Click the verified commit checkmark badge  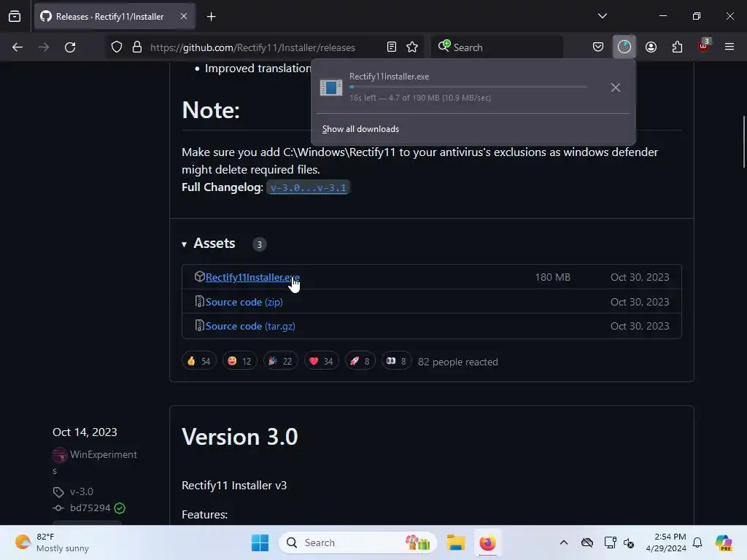[120, 508]
